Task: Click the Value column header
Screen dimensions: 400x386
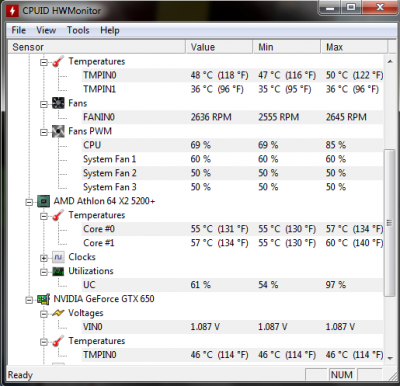Action: click(x=219, y=47)
